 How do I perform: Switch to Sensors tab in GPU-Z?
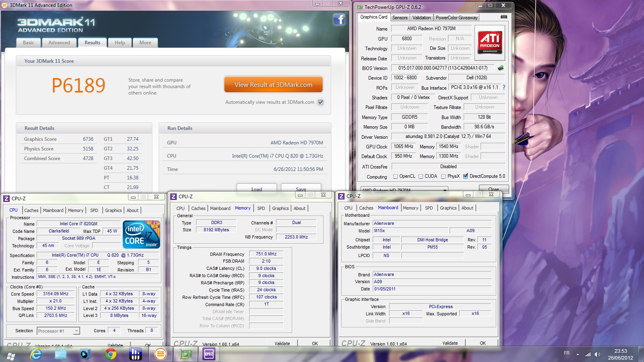click(400, 18)
